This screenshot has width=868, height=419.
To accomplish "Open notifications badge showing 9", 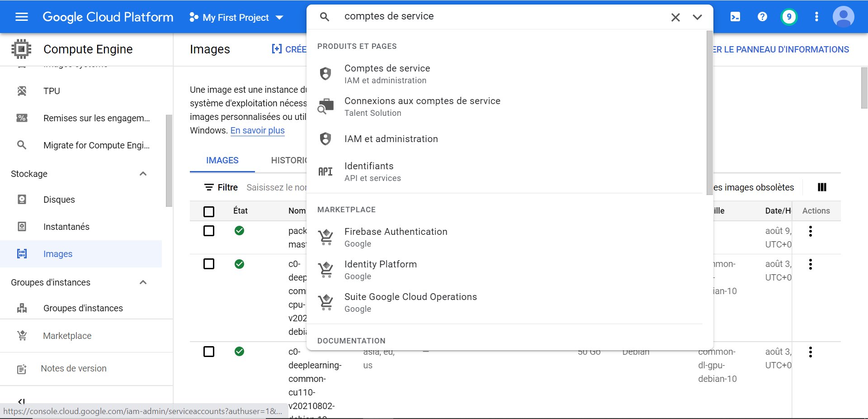I will click(789, 17).
